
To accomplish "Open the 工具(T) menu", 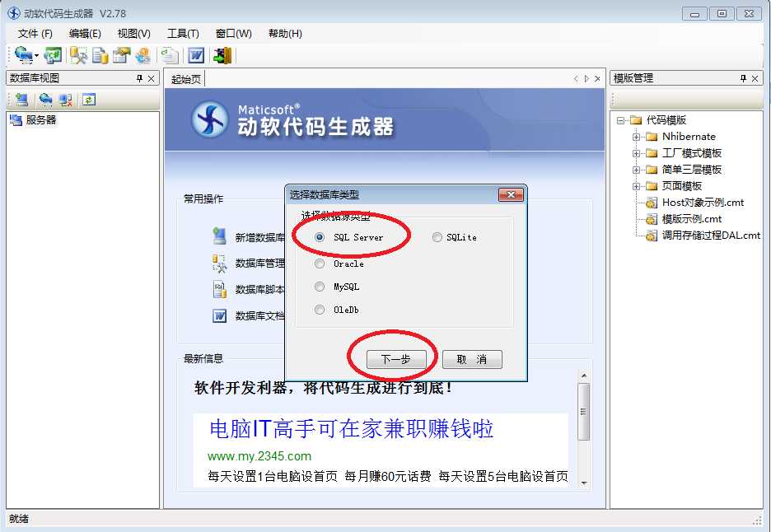I will 183,34.
